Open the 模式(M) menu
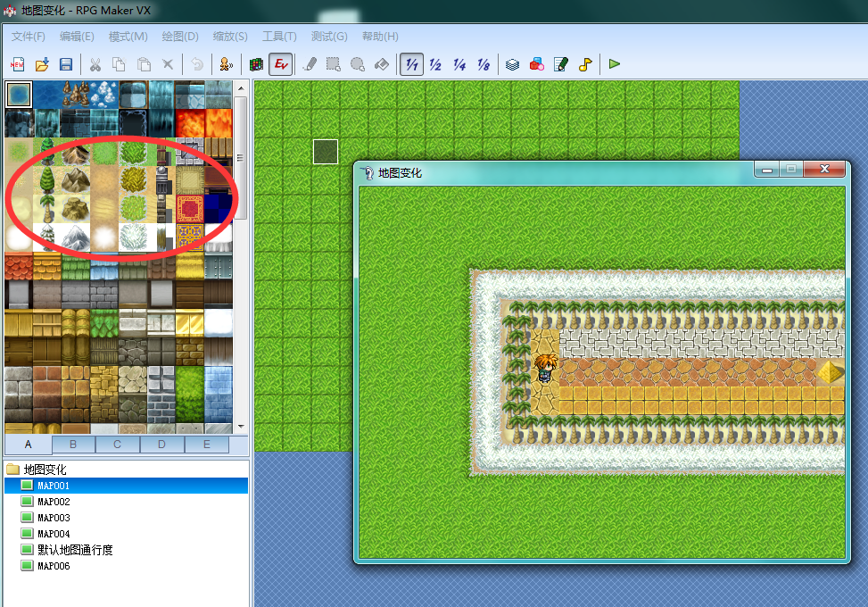The width and height of the screenshot is (868, 607). tap(128, 37)
